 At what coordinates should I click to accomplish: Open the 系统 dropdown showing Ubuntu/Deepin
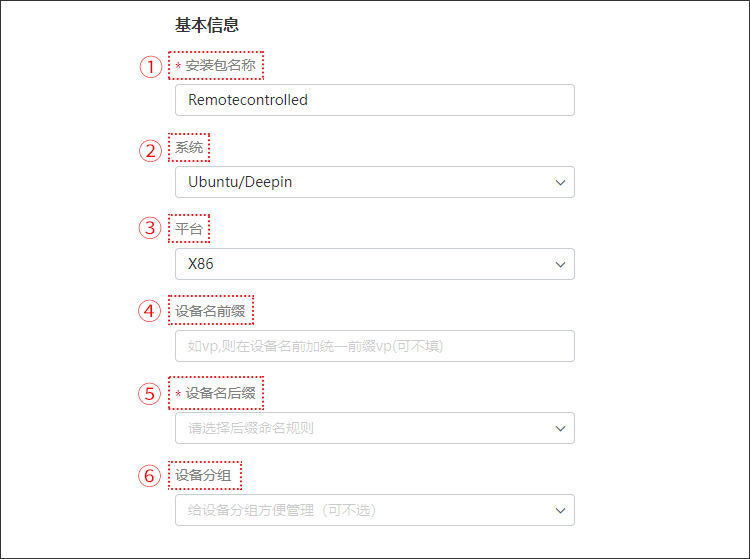click(374, 182)
